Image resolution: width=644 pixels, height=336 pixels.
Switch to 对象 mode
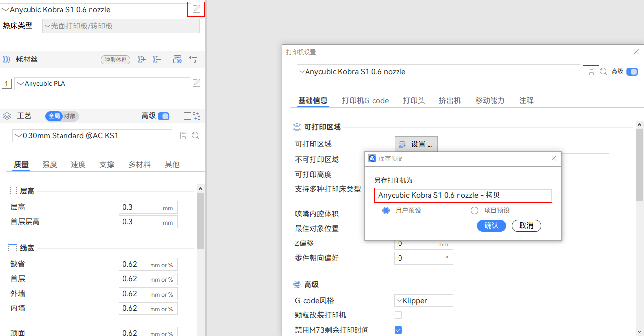point(70,116)
